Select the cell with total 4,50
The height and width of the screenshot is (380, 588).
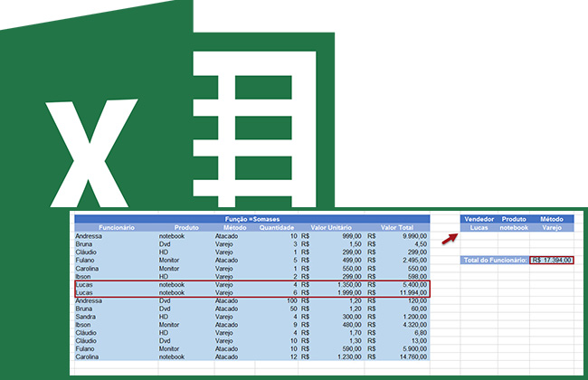[421, 244]
